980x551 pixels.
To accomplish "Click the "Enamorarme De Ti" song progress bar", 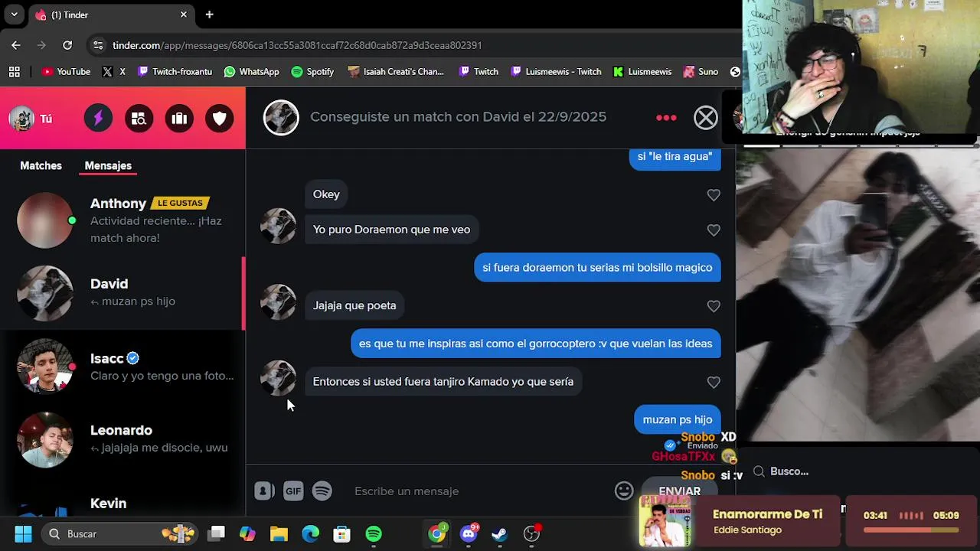I will click(x=911, y=529).
